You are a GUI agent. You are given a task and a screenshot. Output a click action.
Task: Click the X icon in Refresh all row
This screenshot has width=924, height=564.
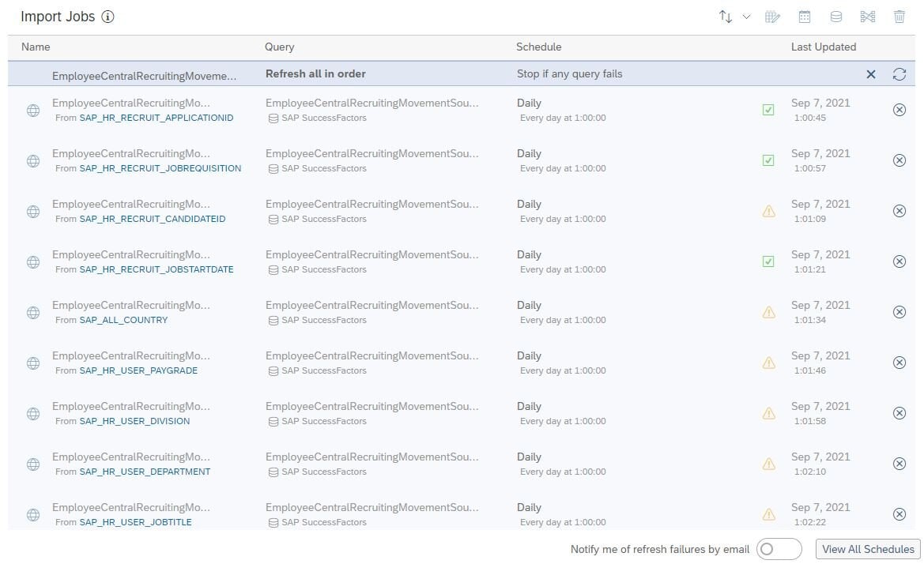[871, 74]
